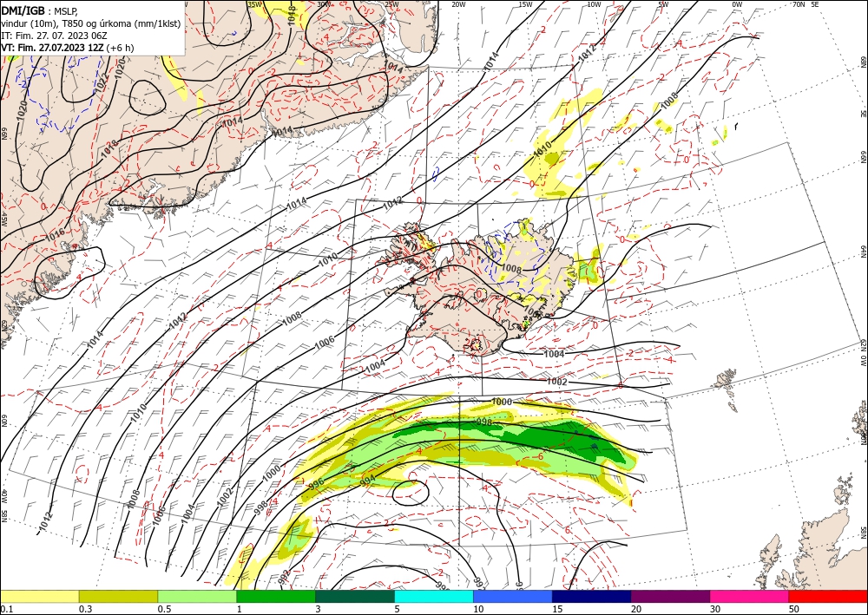Click the olive 0.3–0.5 legend color band
The image size is (868, 615).
tap(118, 596)
